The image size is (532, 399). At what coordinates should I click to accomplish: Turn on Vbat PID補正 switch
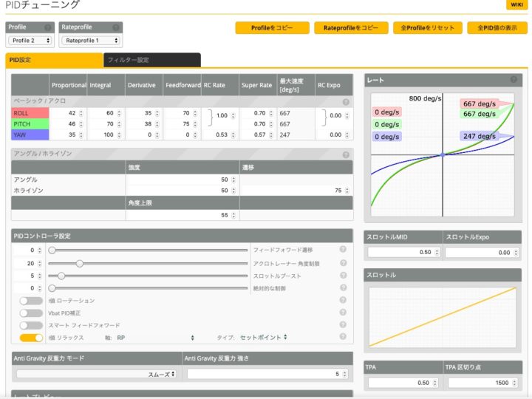pyautogui.click(x=31, y=313)
